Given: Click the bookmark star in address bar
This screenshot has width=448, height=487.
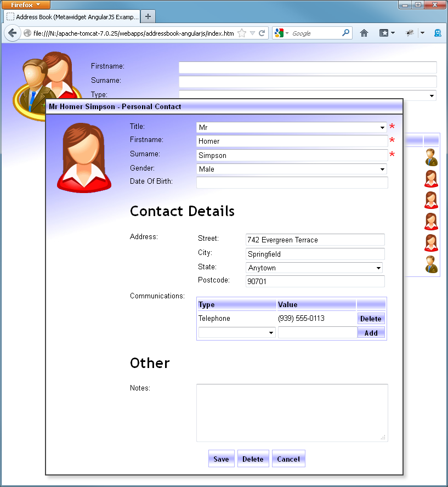Looking at the screenshot, I should (x=242, y=33).
